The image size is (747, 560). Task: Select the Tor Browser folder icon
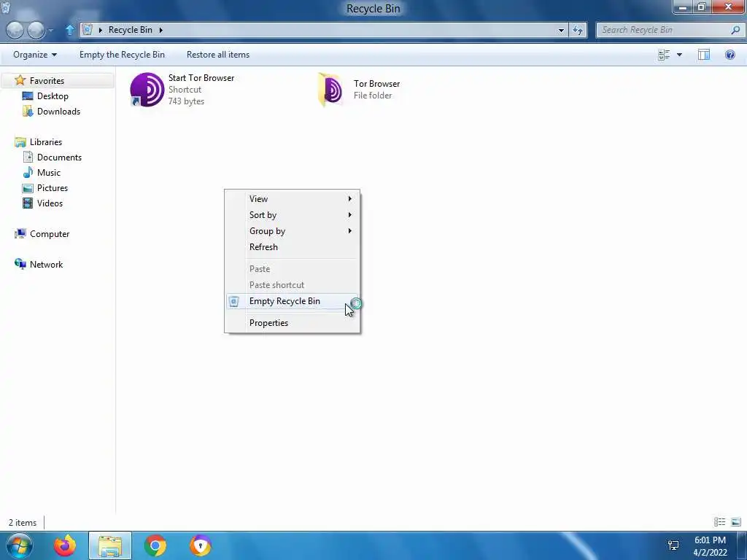coord(330,90)
